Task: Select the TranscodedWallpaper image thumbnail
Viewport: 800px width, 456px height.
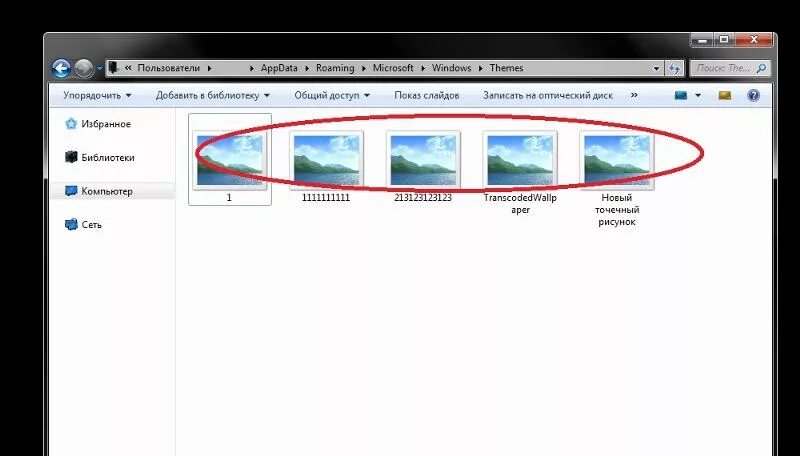Action: [520, 160]
